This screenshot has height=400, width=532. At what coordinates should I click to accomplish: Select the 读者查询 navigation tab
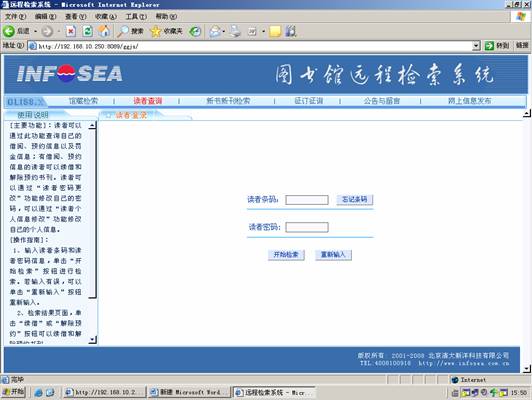point(148,101)
